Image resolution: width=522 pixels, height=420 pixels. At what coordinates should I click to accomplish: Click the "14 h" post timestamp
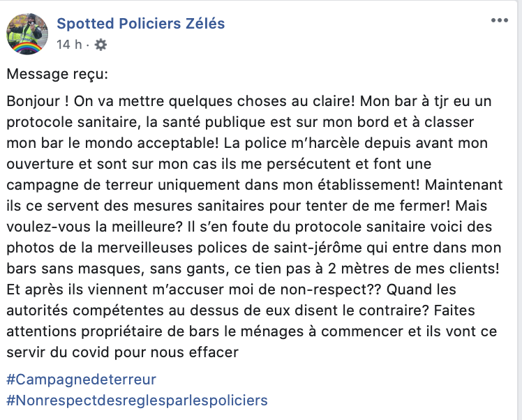point(69,45)
